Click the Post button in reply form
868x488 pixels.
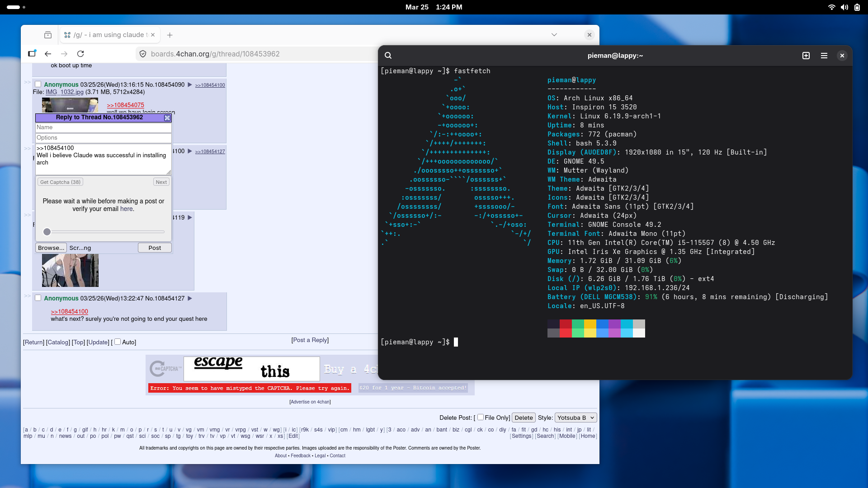pyautogui.click(x=155, y=248)
